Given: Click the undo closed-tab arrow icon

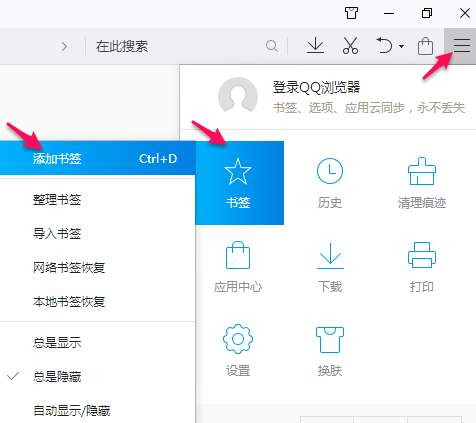Looking at the screenshot, I should 385,46.
